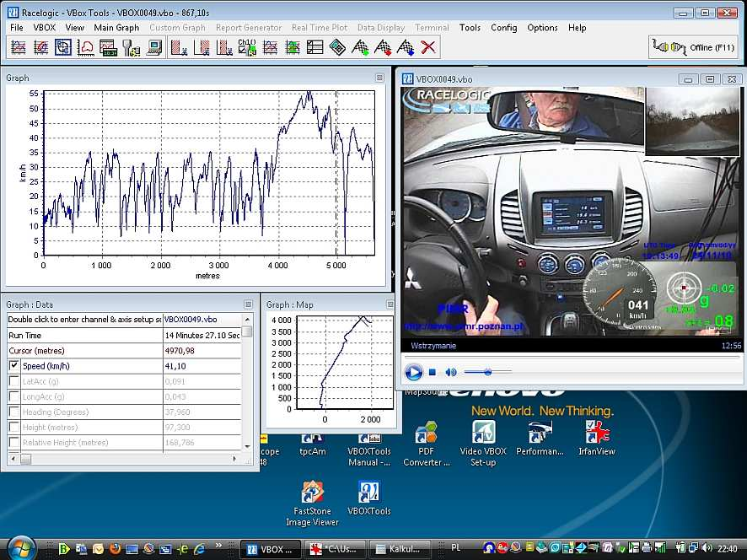Click the Cursor (metres) value 4970,98

[x=202, y=350]
